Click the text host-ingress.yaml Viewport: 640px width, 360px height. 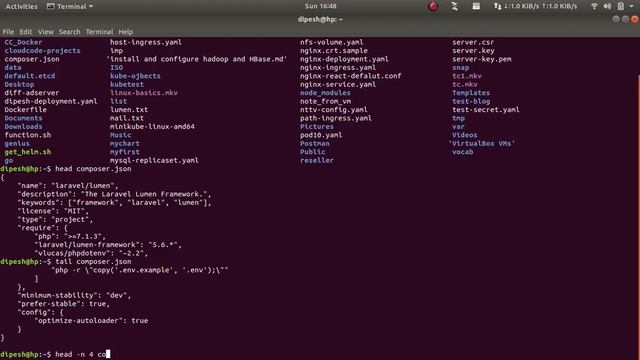coord(146,42)
